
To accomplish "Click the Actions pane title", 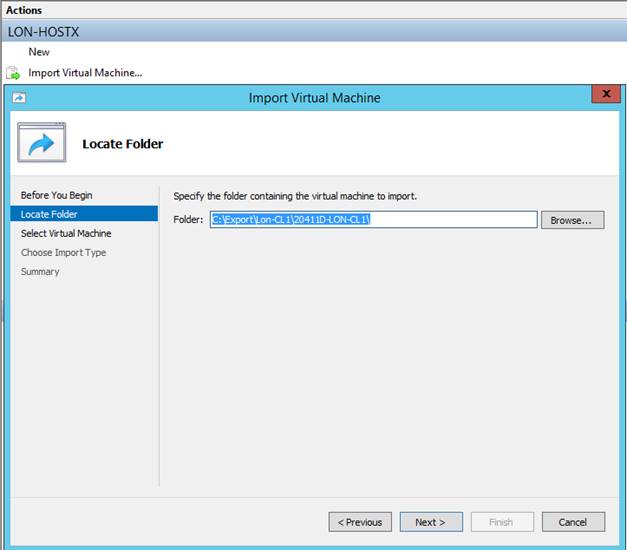I will tap(24, 10).
